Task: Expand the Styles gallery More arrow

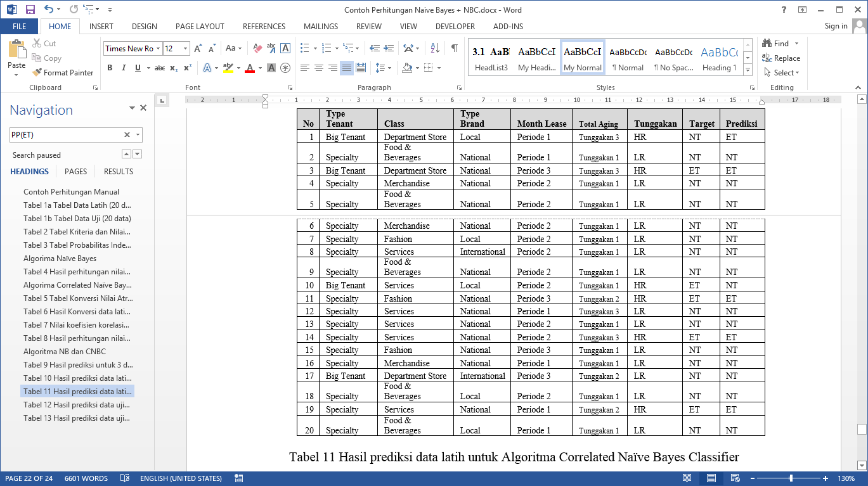Action: [748, 69]
